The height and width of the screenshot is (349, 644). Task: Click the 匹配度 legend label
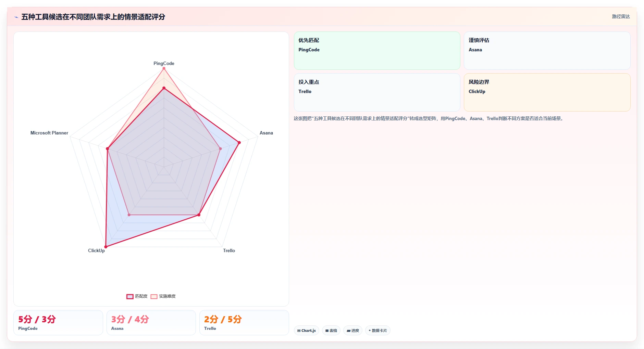(141, 296)
